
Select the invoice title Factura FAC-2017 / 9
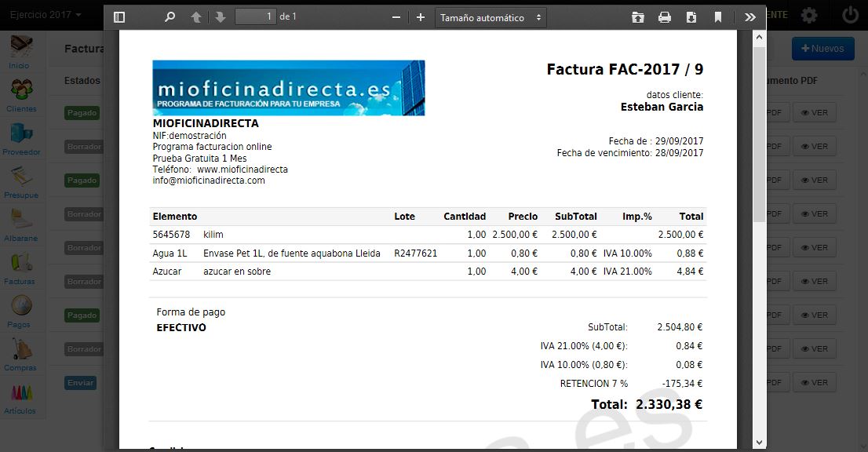pos(625,69)
